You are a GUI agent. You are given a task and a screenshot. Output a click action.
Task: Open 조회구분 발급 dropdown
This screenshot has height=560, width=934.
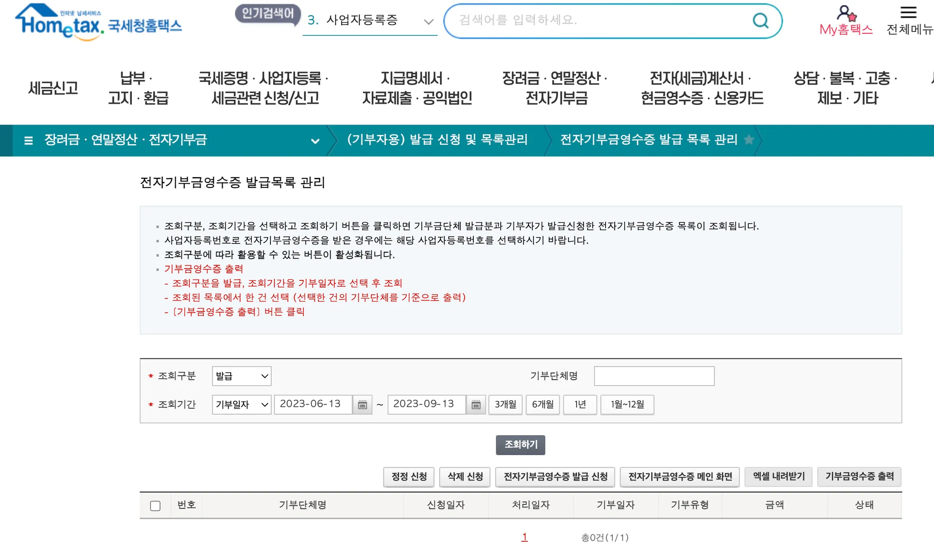(x=241, y=376)
